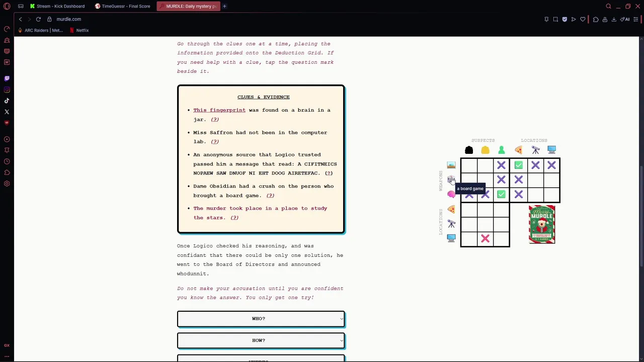The width and height of the screenshot is (644, 362).
Task: Open X (Twitter) in the Opera sidebar
Action: click(7, 112)
